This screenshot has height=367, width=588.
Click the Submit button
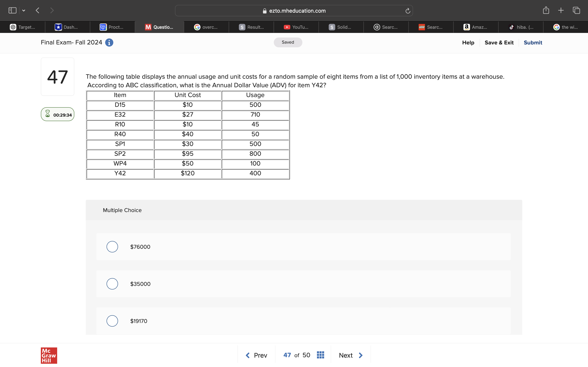[x=533, y=42]
